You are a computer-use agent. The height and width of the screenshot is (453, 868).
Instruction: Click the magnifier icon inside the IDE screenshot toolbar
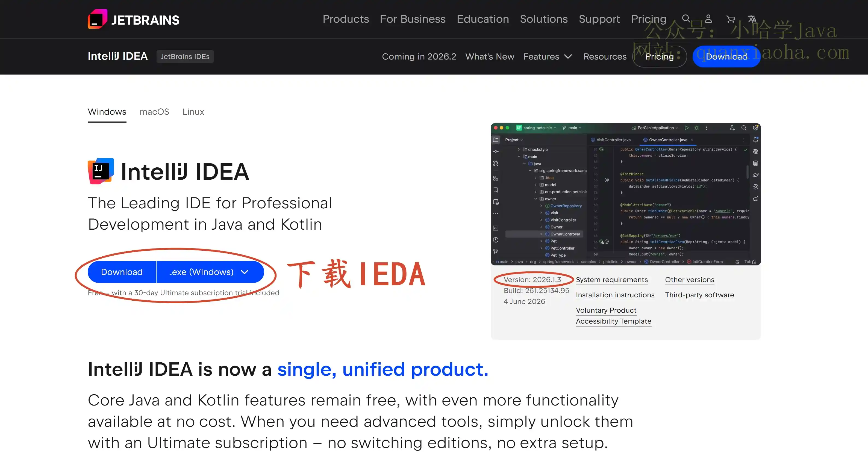[744, 128]
